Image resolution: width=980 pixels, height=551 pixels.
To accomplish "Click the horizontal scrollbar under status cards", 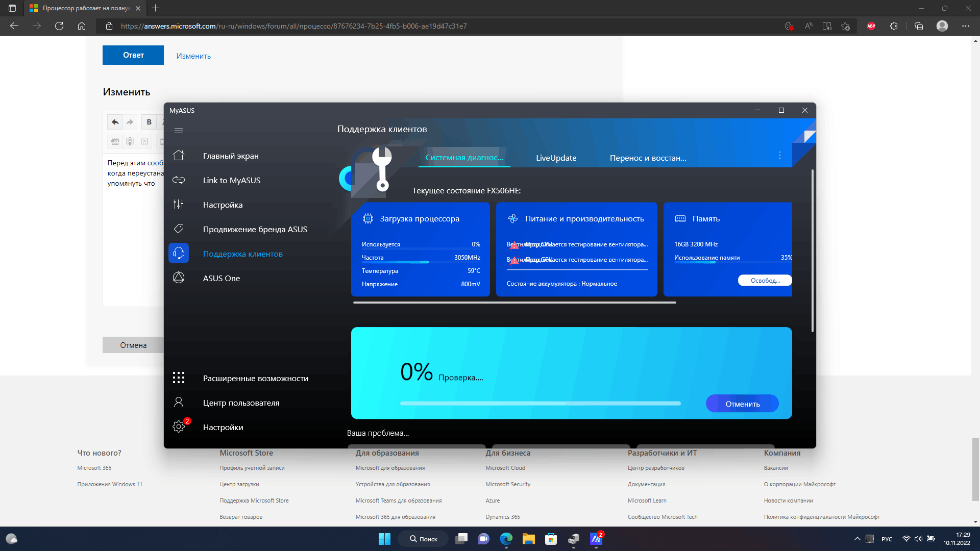I will pos(514,303).
